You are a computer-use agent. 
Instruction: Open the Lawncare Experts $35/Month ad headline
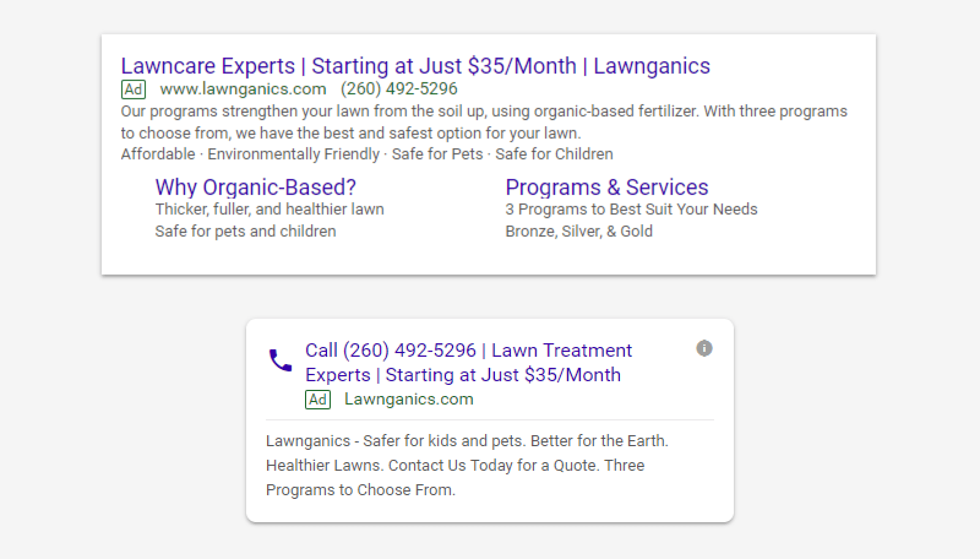point(417,66)
